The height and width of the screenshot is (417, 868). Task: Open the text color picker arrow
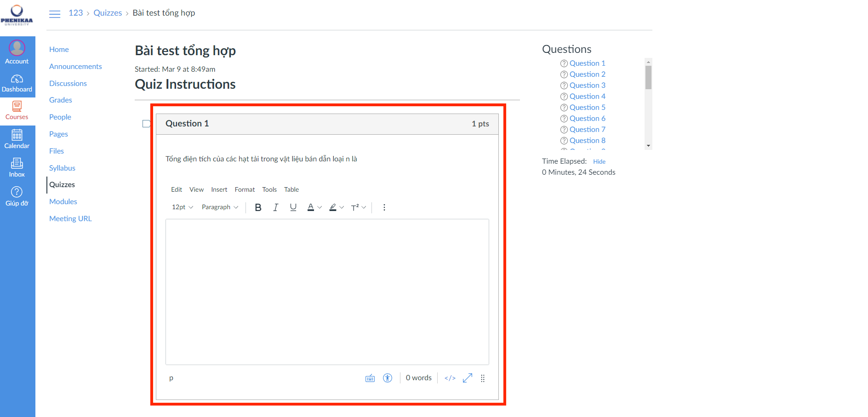320,207
